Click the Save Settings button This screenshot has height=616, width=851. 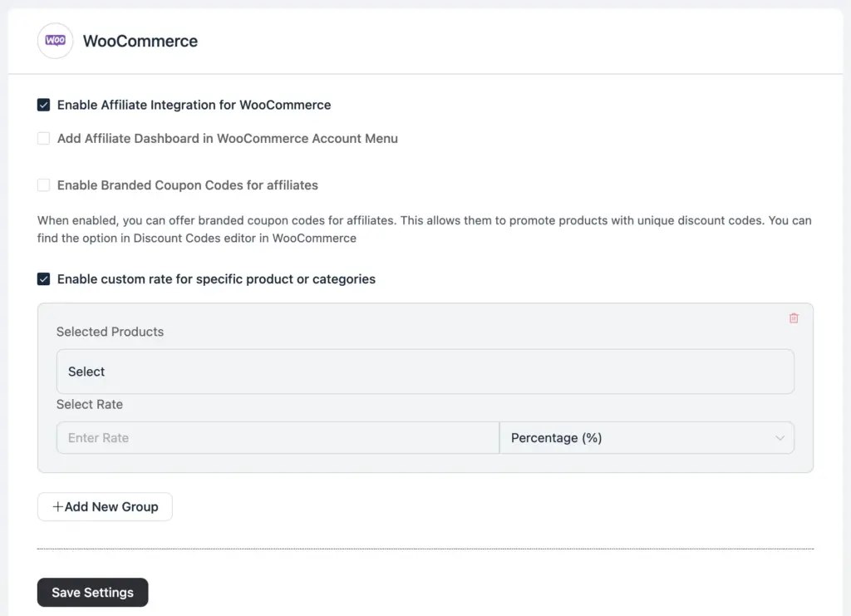tap(93, 592)
